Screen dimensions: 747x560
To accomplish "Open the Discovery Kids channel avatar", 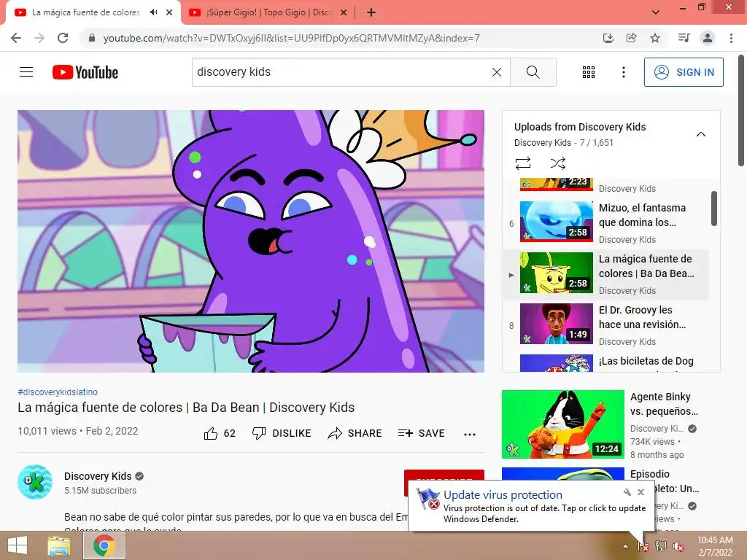I will coord(35,483).
